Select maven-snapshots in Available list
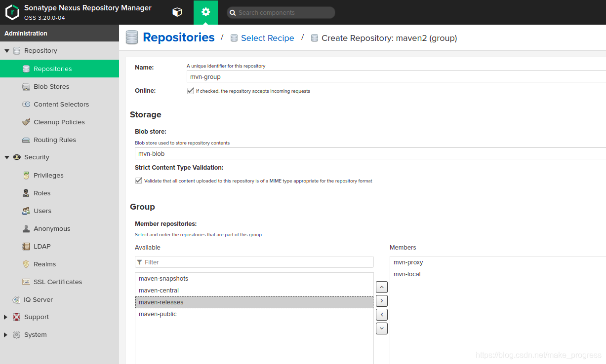The image size is (606, 364). click(254, 279)
